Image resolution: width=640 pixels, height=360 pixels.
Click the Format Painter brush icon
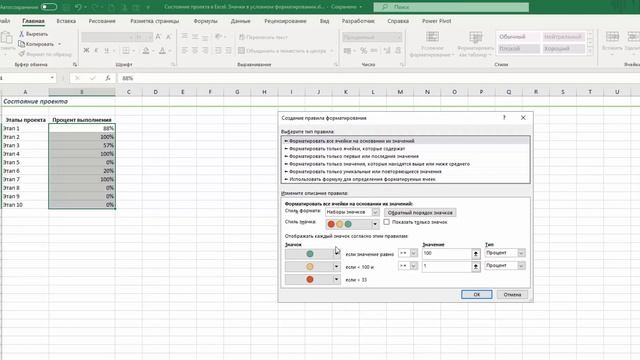22,53
